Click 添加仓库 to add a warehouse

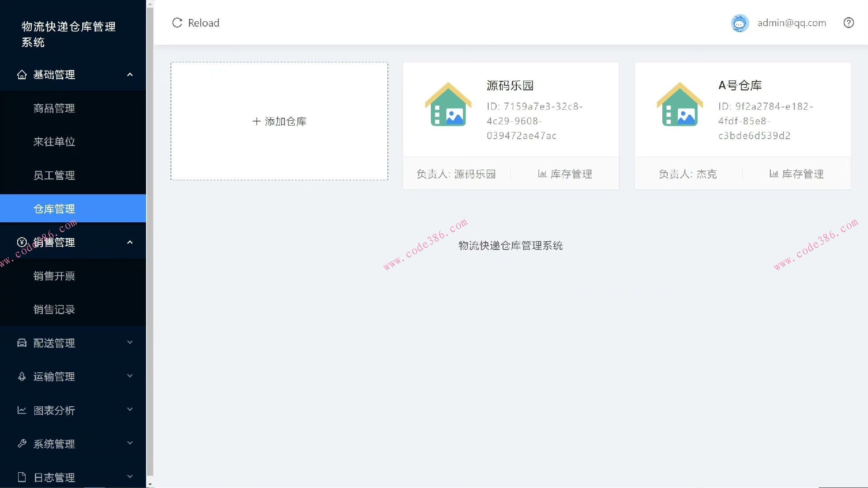tap(278, 121)
